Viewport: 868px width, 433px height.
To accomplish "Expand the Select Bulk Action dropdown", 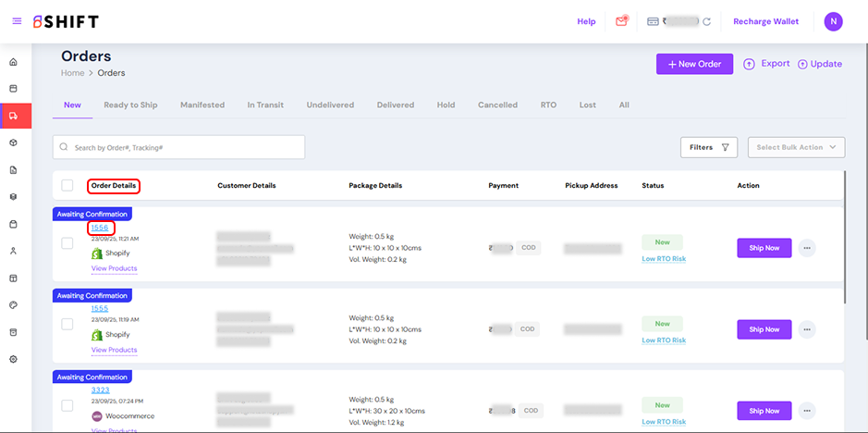I will 796,146.
